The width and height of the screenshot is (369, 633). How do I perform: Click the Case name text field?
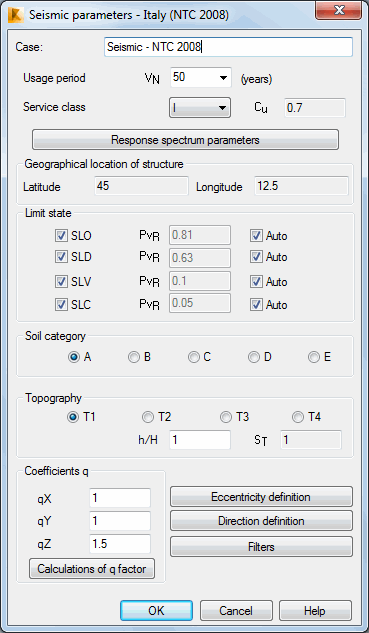(x=229, y=47)
